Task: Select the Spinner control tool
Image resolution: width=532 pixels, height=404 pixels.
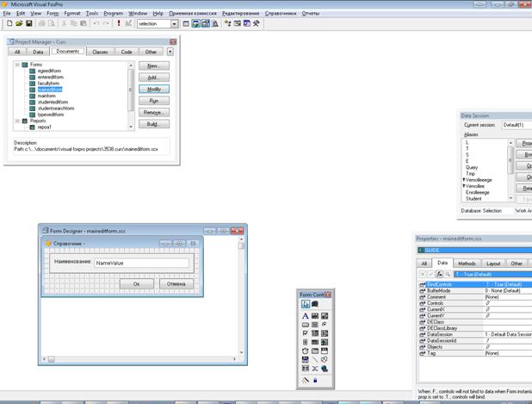Action: click(x=306, y=342)
